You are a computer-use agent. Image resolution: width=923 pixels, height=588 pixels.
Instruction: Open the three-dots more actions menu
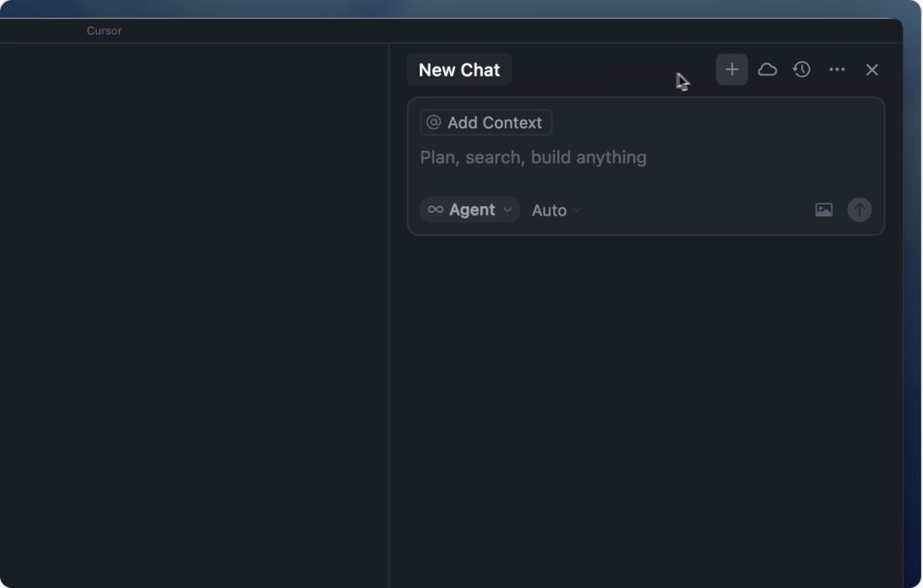tap(836, 70)
